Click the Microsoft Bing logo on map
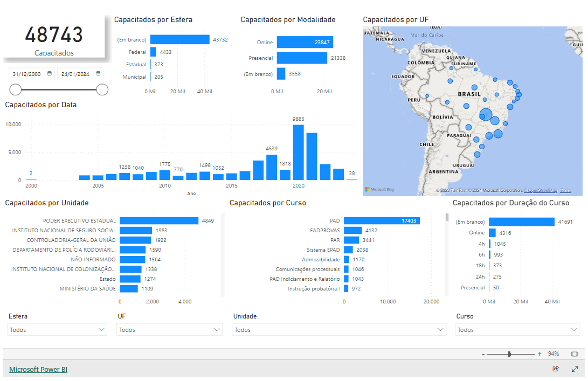The height and width of the screenshot is (381, 588). tap(379, 190)
